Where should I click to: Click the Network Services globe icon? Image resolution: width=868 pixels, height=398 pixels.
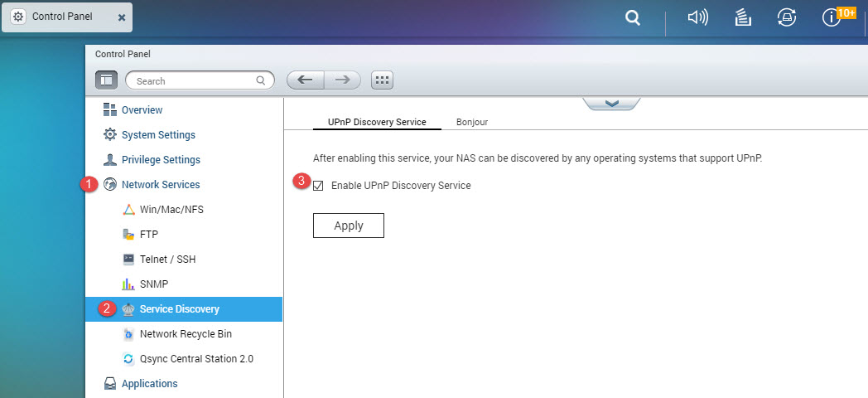pos(110,185)
